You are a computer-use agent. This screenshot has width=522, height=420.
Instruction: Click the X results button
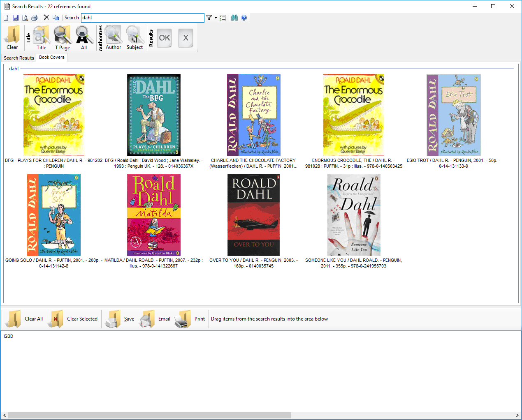[x=186, y=38]
